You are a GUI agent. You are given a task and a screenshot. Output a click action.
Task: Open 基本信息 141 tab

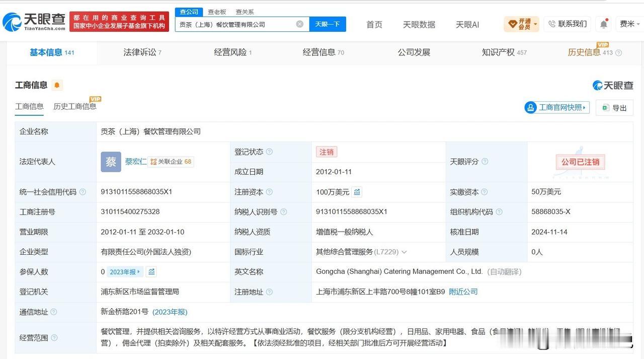pyautogui.click(x=52, y=52)
